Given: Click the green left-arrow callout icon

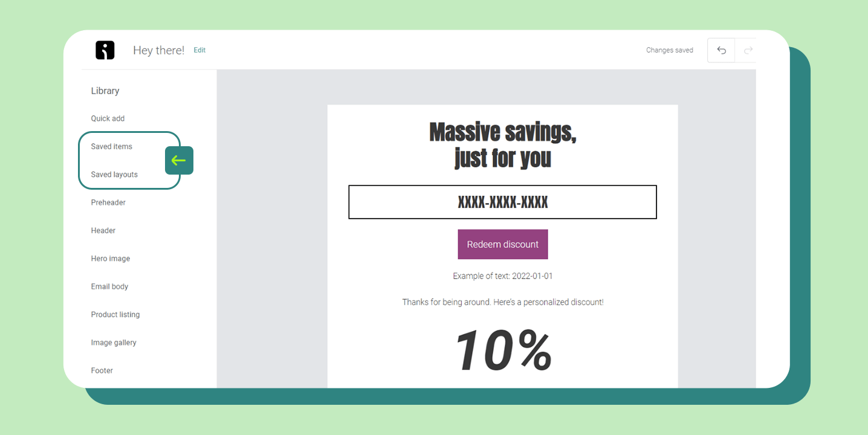Looking at the screenshot, I should [179, 161].
